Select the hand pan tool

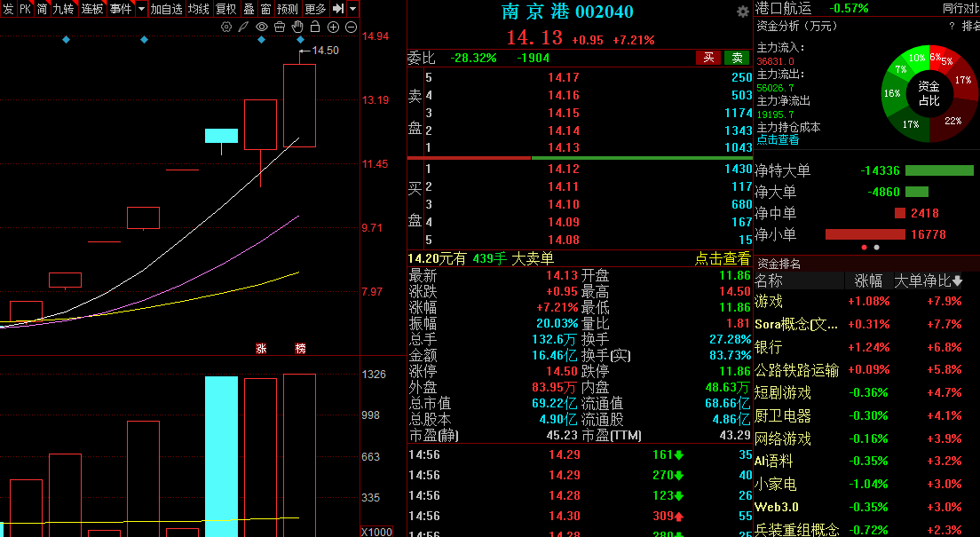297,27
